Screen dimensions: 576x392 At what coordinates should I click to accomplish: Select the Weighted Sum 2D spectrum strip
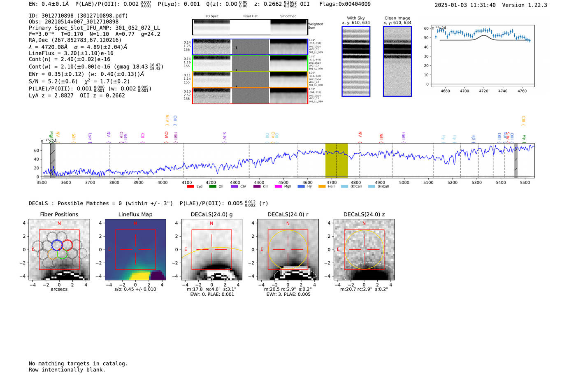tap(250, 27)
